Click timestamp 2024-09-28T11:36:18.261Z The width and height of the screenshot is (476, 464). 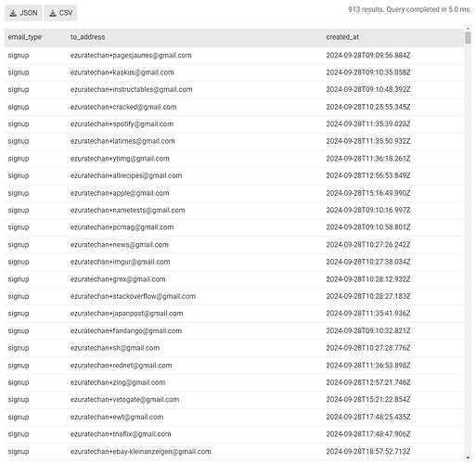coord(368,159)
